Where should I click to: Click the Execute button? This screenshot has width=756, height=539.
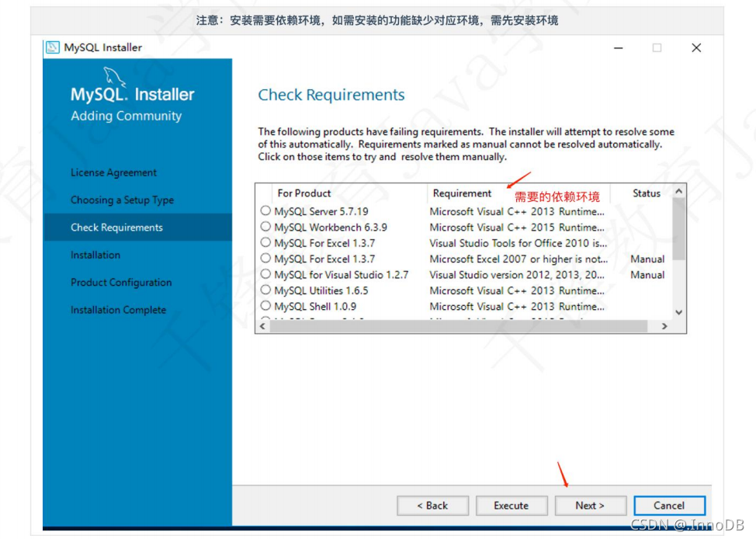pos(511,506)
